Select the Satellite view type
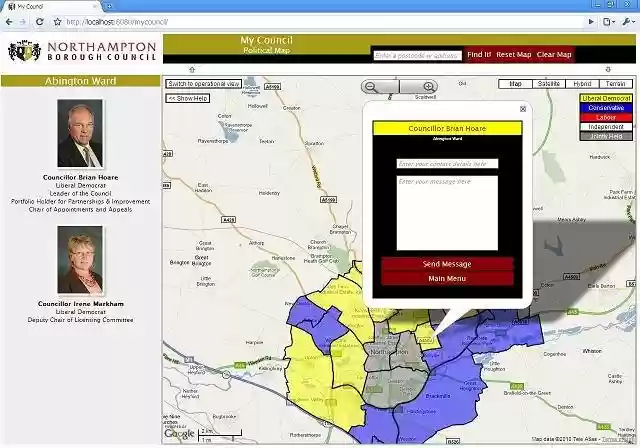Screen dimensions: 640x448 549,84
